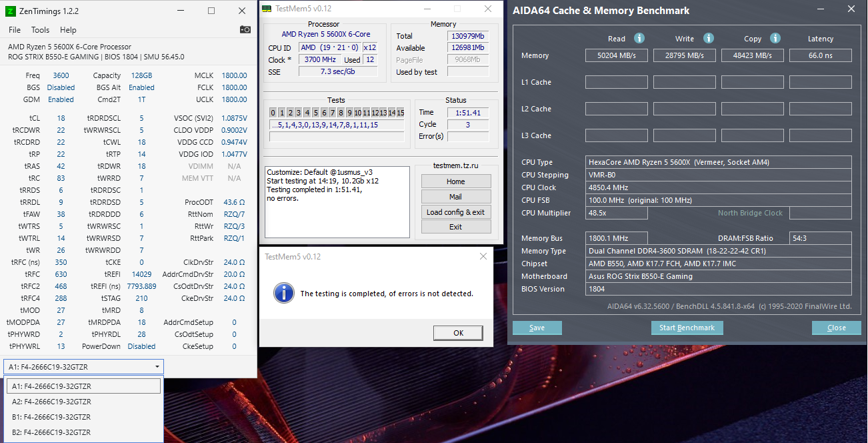Click the Time value 1:51.41 in TestMem5
This screenshot has width=868, height=443.
point(468,113)
